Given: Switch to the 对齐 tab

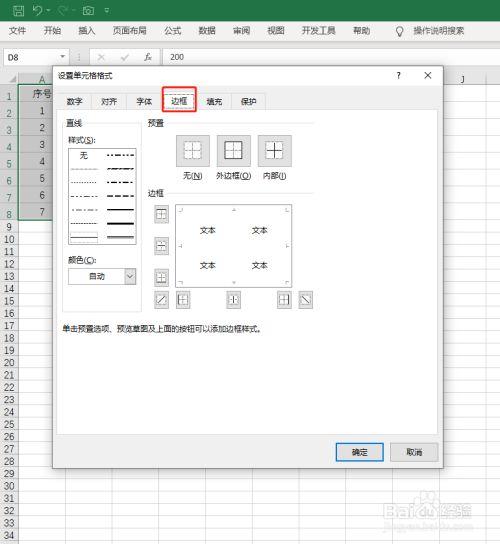Looking at the screenshot, I should [x=109, y=102].
